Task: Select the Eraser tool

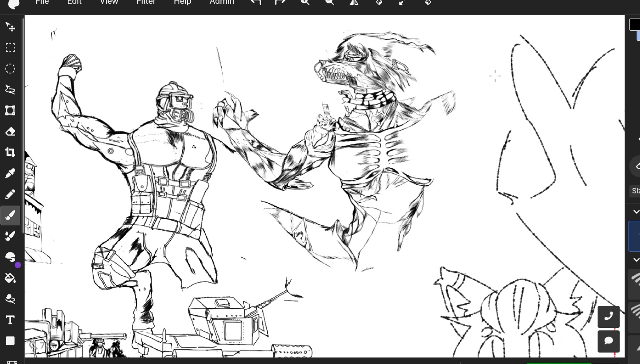Action: [x=10, y=131]
